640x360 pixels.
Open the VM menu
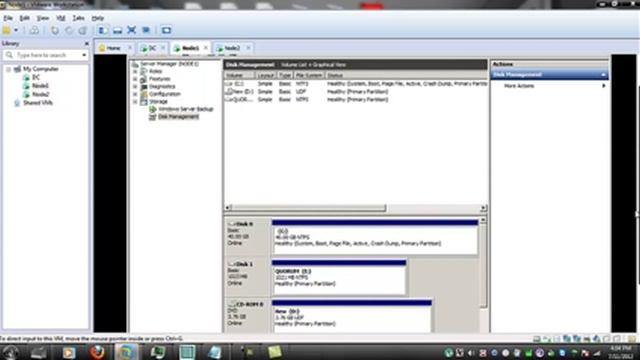[61, 18]
